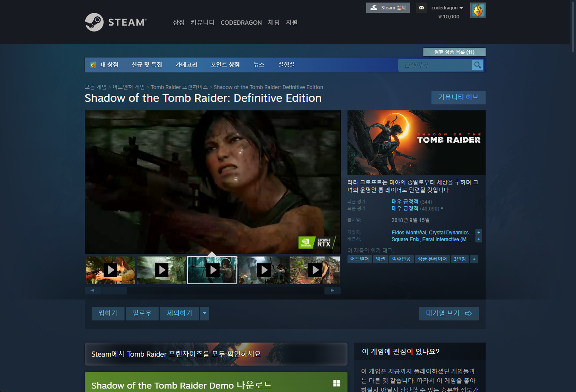
Task: Open the 찜한 상품 목록 (11) wishlist
Action: click(x=454, y=52)
